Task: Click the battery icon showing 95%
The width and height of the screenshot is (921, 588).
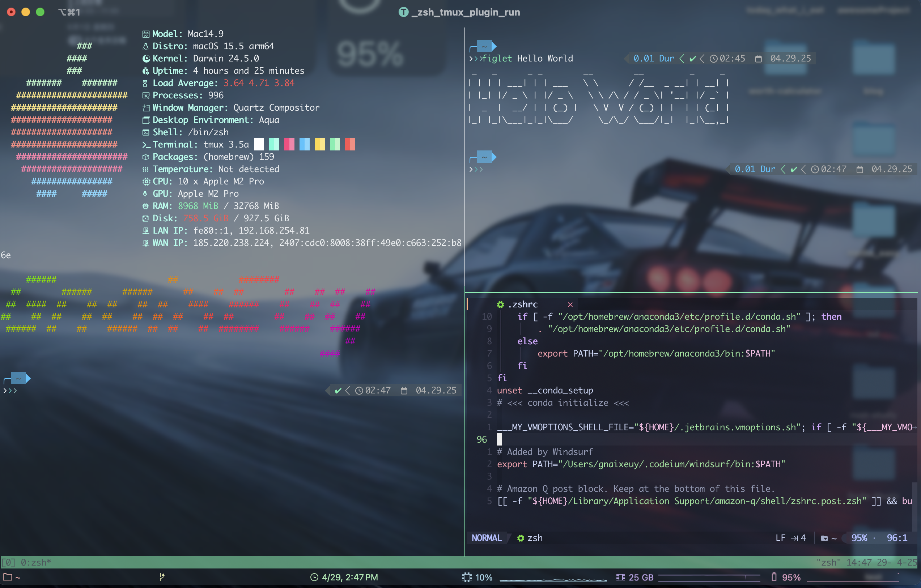Action: (x=774, y=577)
